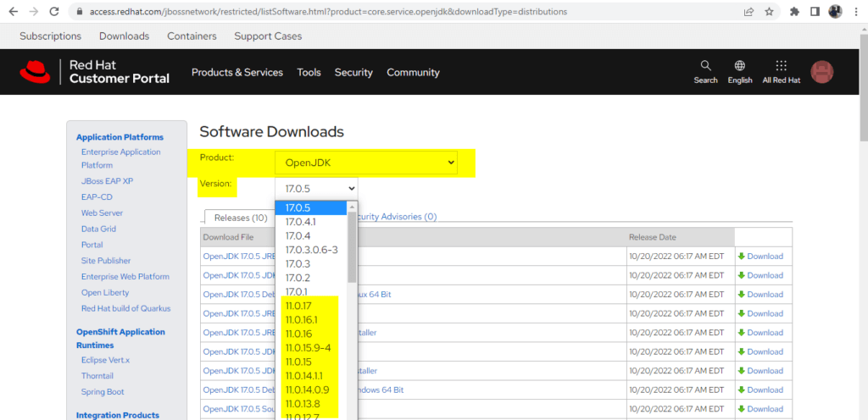Open Red Hat build of Quarkus link
868x420 pixels.
click(125, 308)
